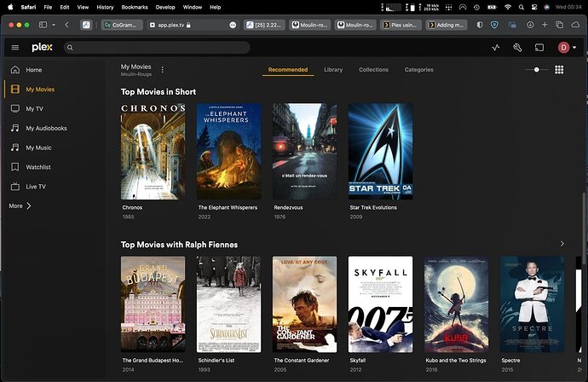
Task: Click the cast to player icon
Action: [x=539, y=47]
